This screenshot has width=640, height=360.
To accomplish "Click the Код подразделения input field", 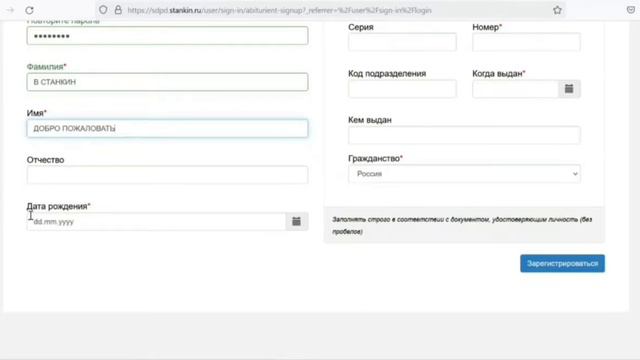I will 402,89.
